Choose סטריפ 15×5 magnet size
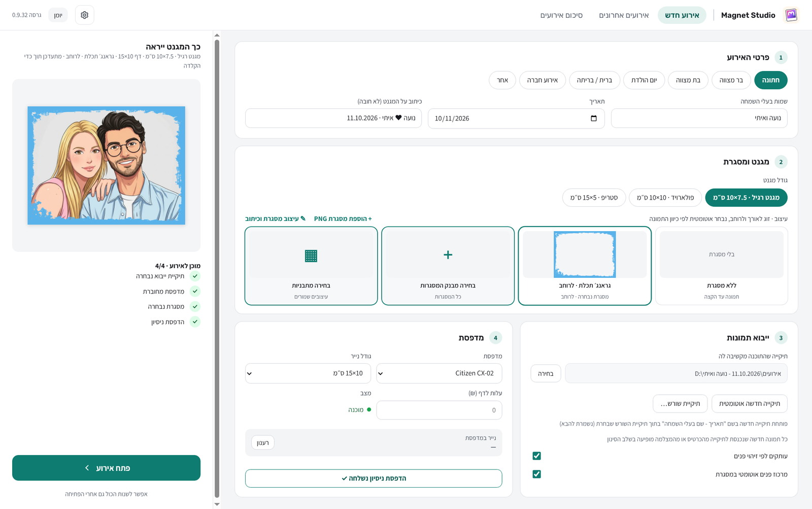This screenshot has height=509, width=812. pos(594,198)
